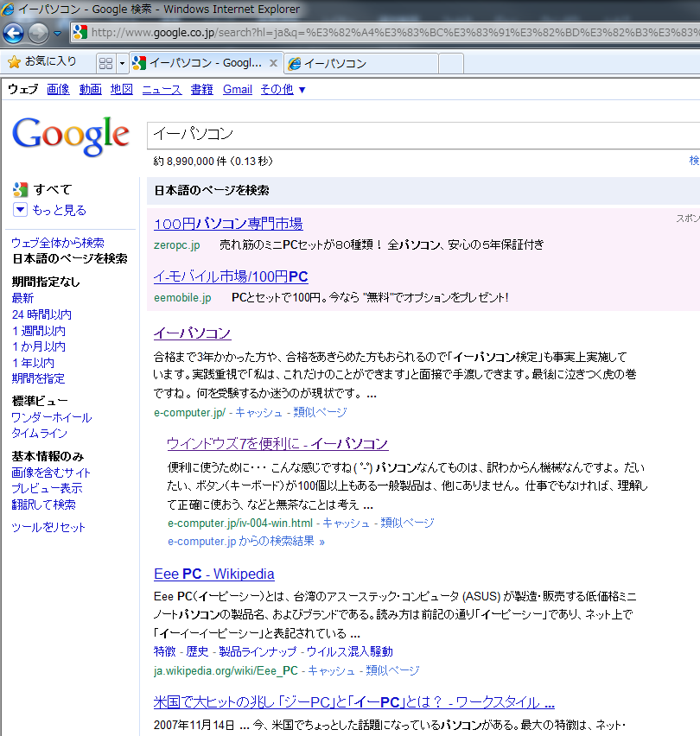This screenshot has width=700, height=736.
Task: Click the Google logo
Action: (x=71, y=136)
